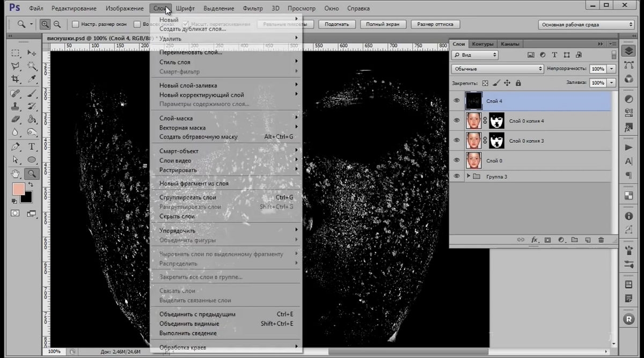644x358 pixels.
Task: Open the 'Основная рабочая среда' workspace dropdown
Action: click(587, 24)
